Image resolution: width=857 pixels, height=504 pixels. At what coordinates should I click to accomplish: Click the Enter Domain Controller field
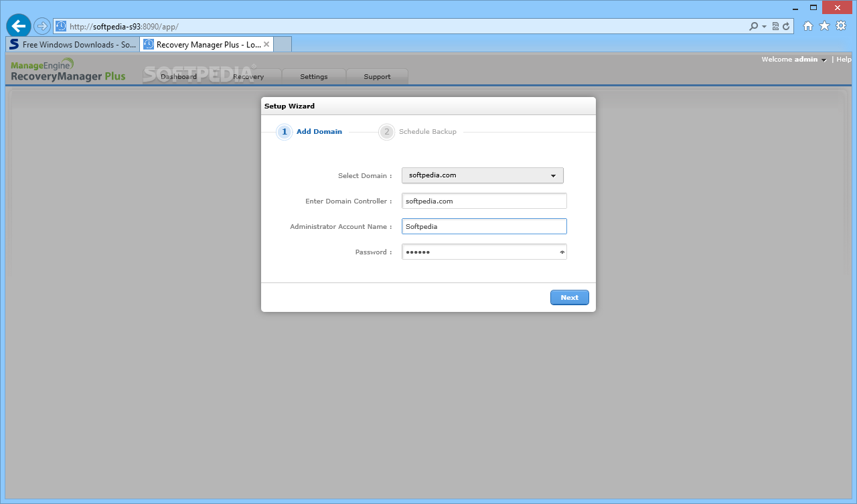[484, 201]
